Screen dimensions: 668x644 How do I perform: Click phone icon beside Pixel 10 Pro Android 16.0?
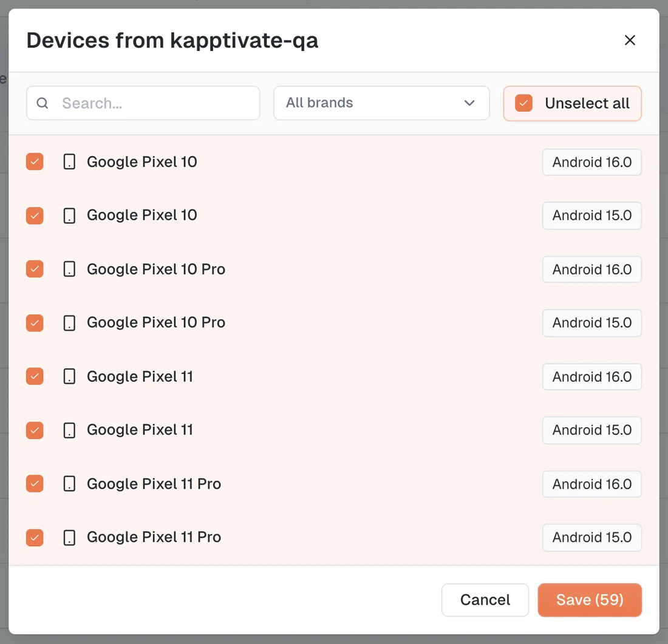(69, 269)
